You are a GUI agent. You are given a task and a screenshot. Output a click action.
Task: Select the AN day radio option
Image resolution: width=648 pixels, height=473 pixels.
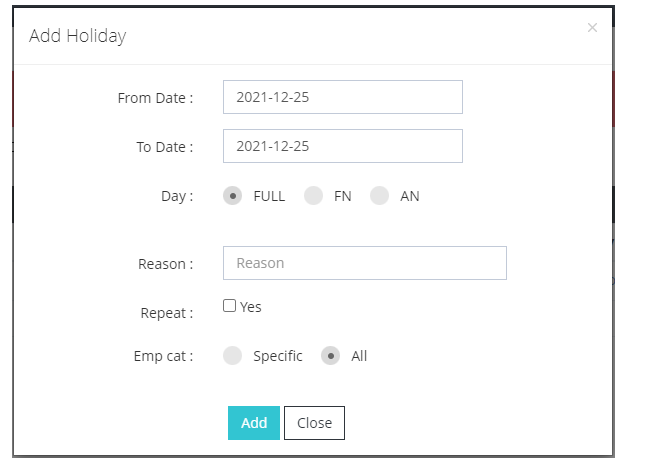pyautogui.click(x=379, y=196)
